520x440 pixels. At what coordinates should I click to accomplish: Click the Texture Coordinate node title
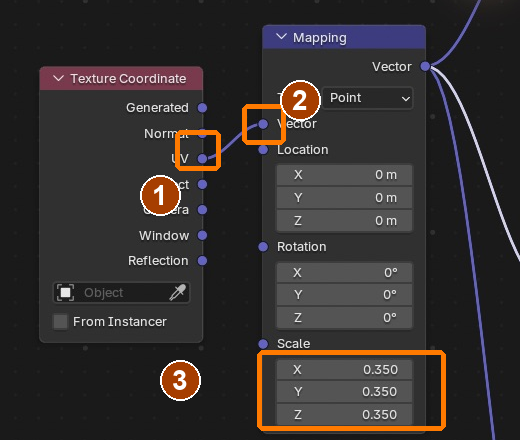coord(128,79)
